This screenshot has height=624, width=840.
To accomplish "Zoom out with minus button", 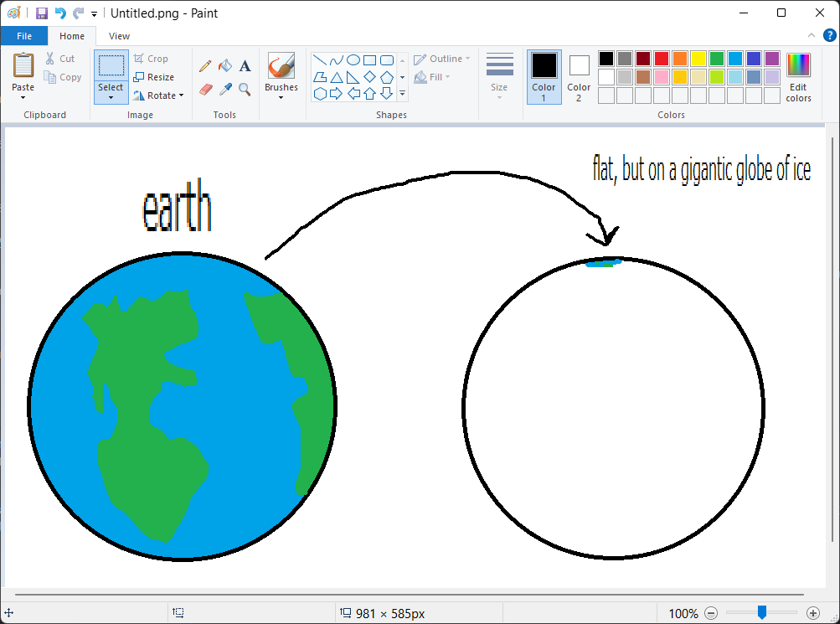I will [x=711, y=613].
